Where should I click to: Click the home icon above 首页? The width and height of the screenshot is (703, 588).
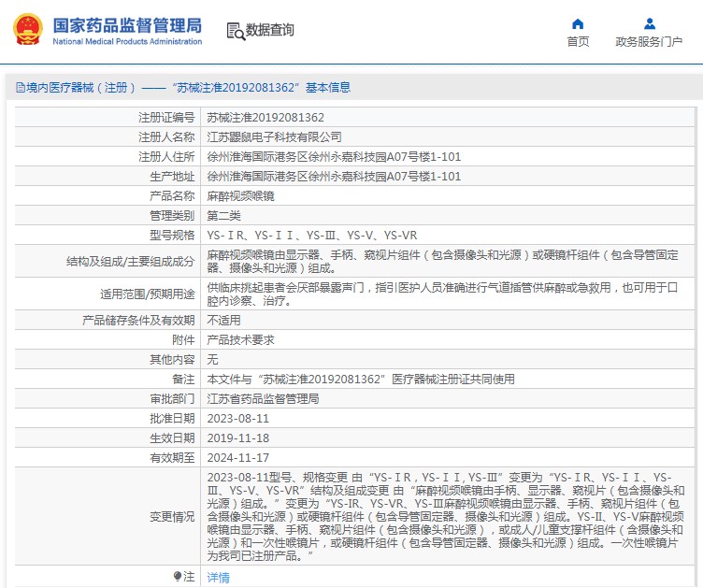click(x=578, y=23)
